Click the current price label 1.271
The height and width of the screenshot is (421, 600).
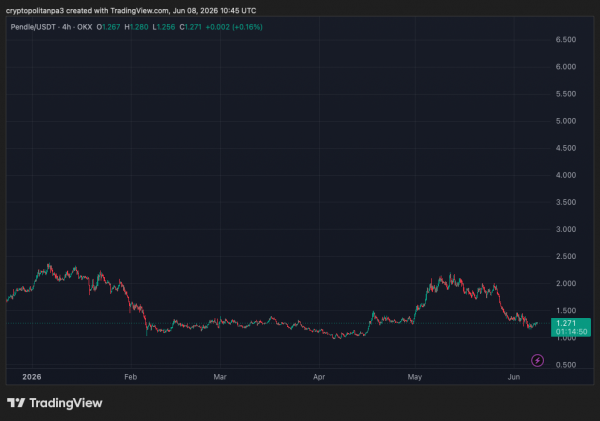pyautogui.click(x=566, y=323)
